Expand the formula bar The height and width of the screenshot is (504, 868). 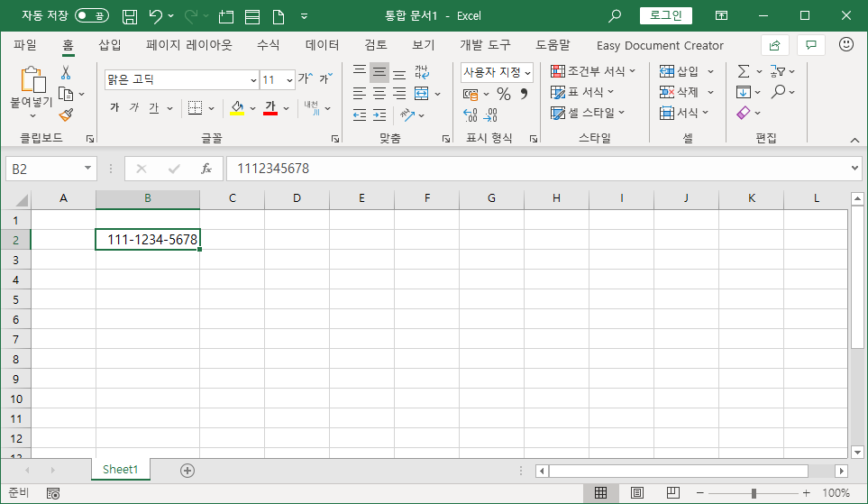(855, 168)
